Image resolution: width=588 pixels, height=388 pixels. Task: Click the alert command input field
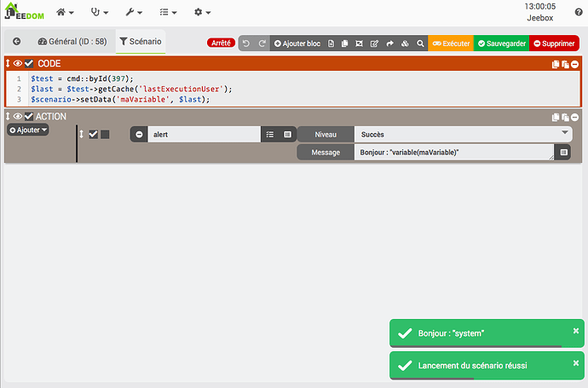point(205,135)
